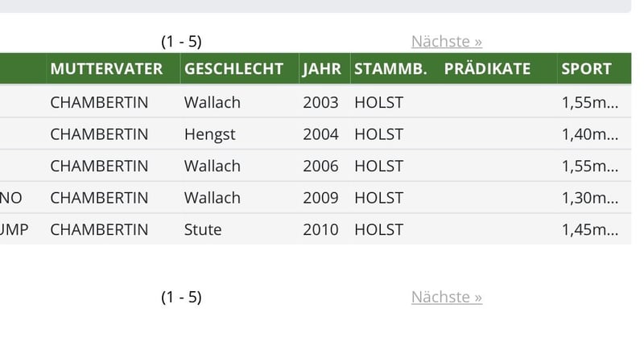Sort by JAHR column header
This screenshot has width=644, height=341.
pyautogui.click(x=322, y=69)
